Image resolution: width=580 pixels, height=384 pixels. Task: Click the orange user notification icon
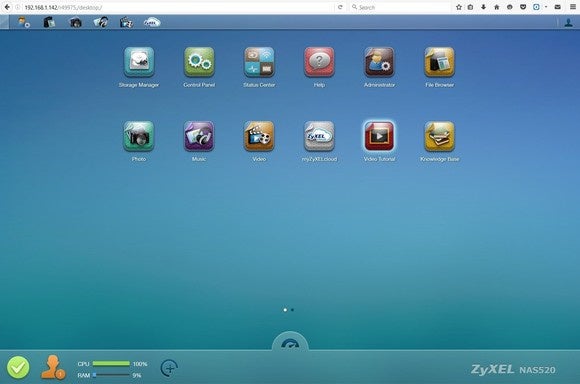point(53,367)
